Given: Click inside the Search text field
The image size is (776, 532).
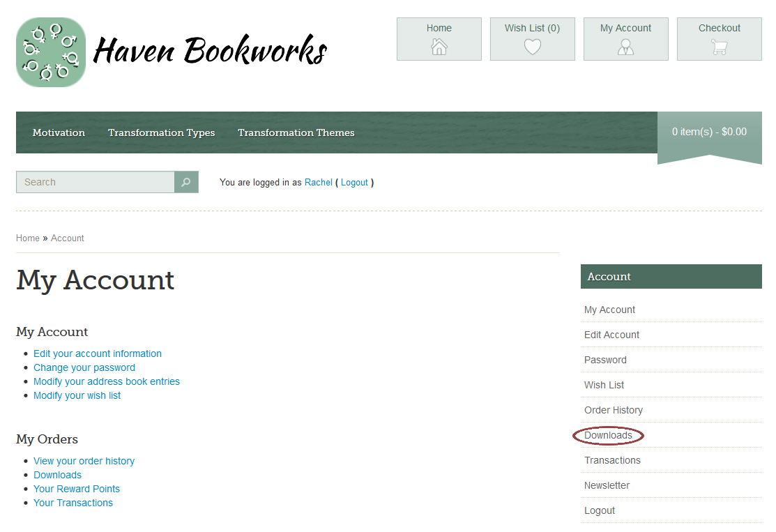Looking at the screenshot, I should [96, 182].
